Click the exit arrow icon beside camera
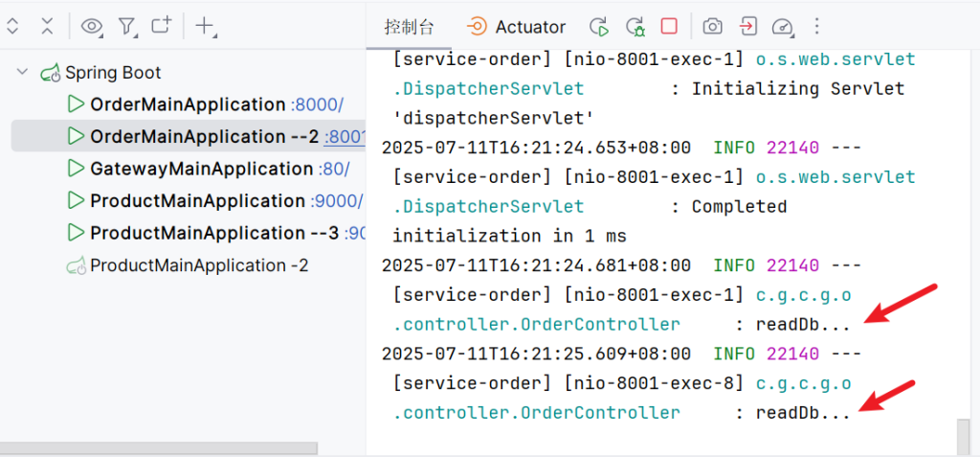 (747, 27)
